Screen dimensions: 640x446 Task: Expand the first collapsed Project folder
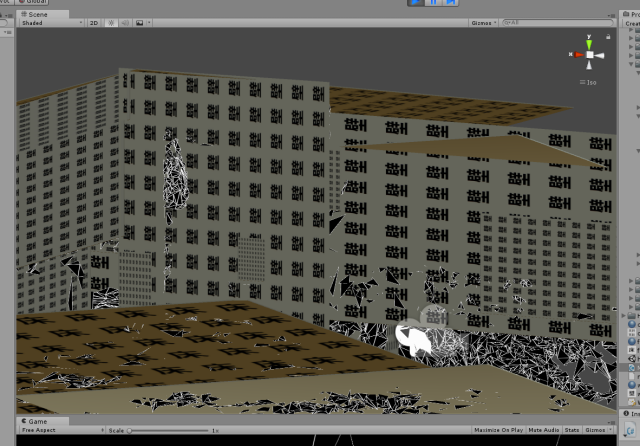click(631, 30)
